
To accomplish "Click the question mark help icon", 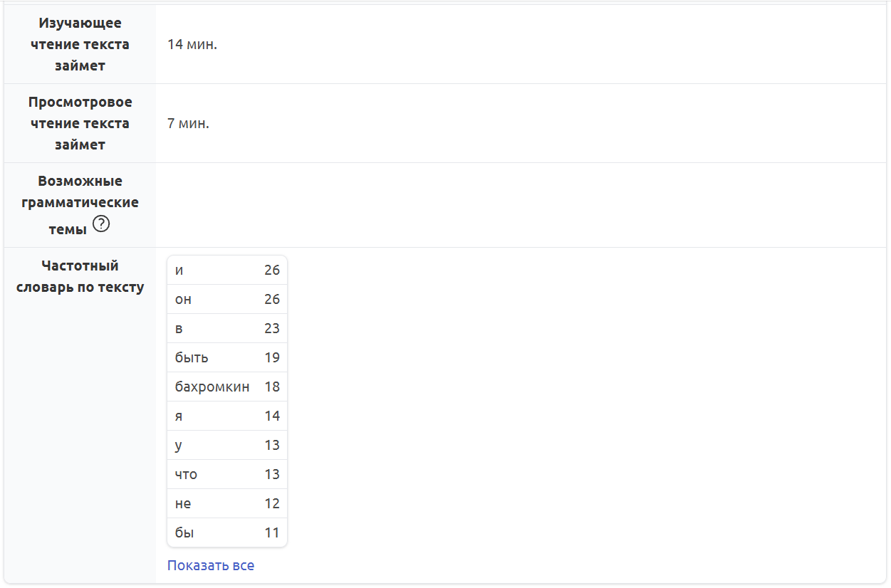I will 102,226.
